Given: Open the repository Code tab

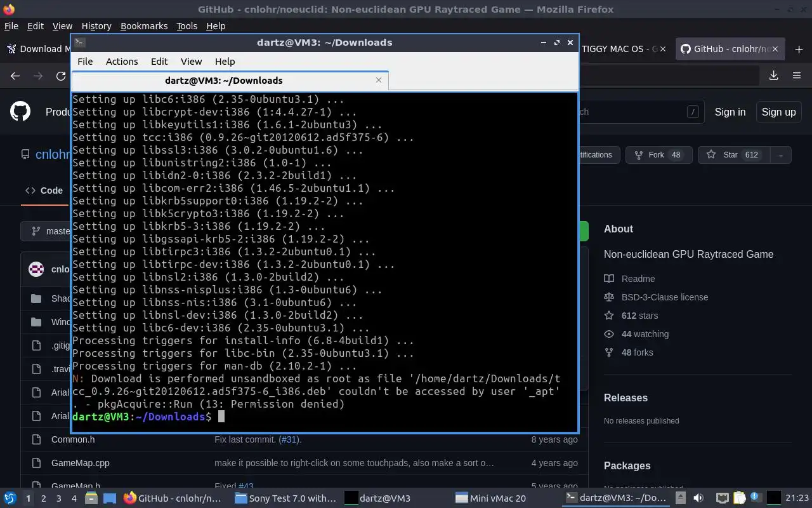Looking at the screenshot, I should click(44, 190).
